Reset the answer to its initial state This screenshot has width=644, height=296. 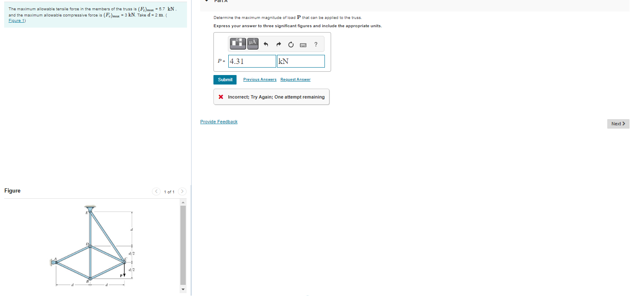click(291, 44)
